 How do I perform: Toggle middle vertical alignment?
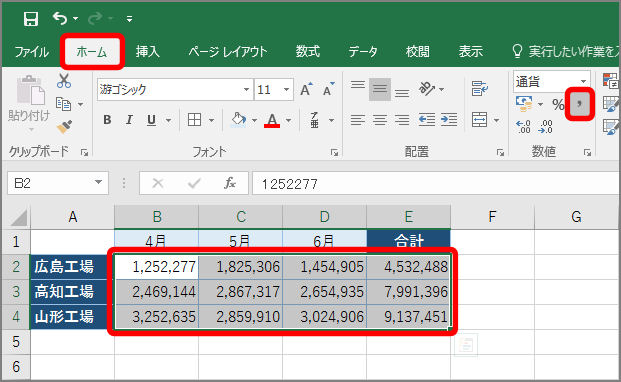click(x=380, y=89)
